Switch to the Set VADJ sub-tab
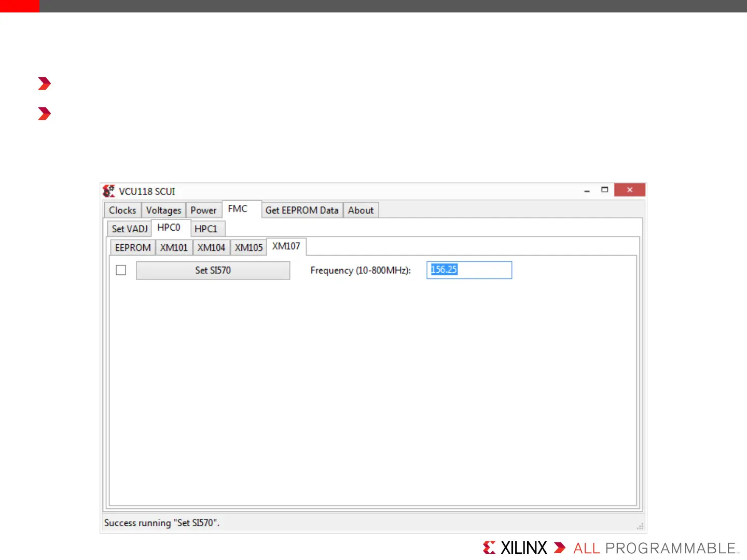747x560 pixels. click(130, 229)
